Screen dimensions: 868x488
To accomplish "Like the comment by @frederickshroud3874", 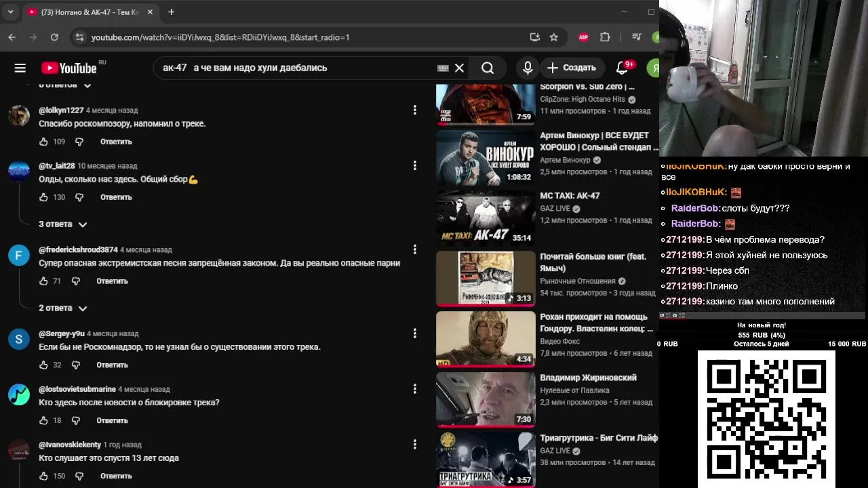I will 43,281.
